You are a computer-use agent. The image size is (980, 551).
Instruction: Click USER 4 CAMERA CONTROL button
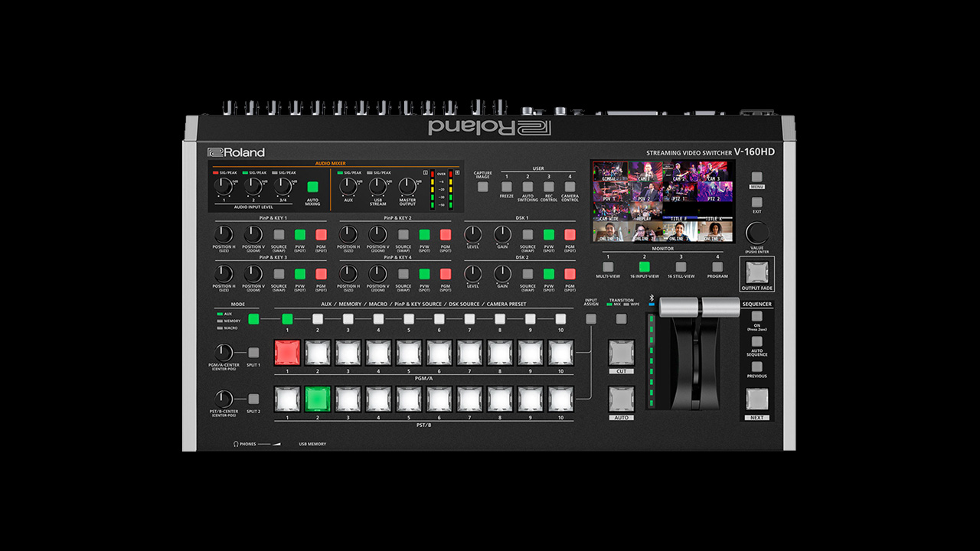(x=570, y=186)
